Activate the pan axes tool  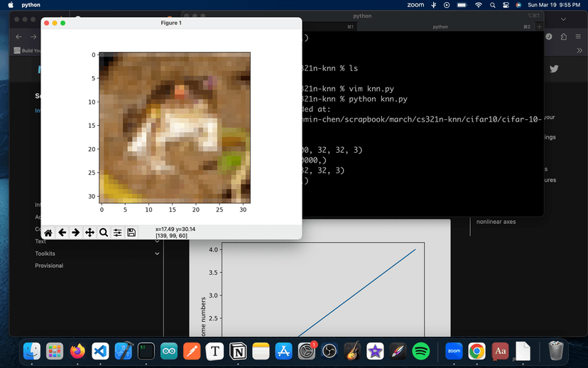tap(89, 232)
